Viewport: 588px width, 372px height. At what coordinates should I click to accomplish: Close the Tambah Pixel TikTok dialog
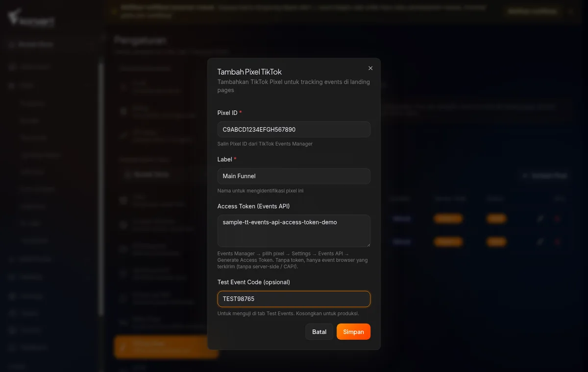(x=370, y=68)
